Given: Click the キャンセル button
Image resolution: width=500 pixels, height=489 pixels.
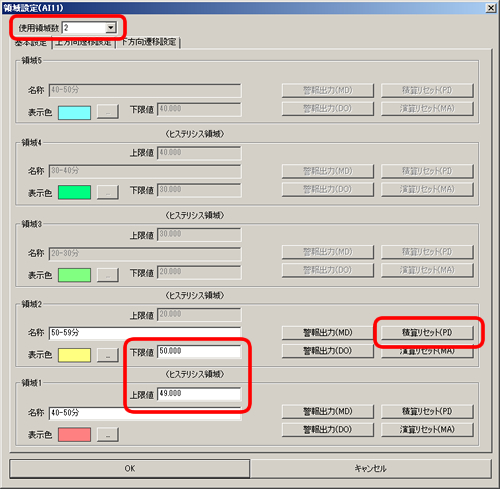Looking at the screenshot, I should [370, 468].
